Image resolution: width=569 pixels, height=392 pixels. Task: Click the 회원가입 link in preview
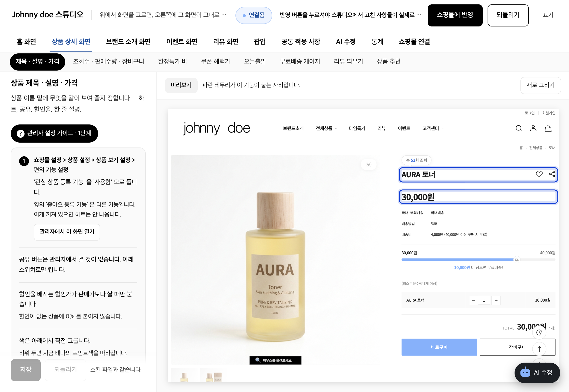(549, 113)
